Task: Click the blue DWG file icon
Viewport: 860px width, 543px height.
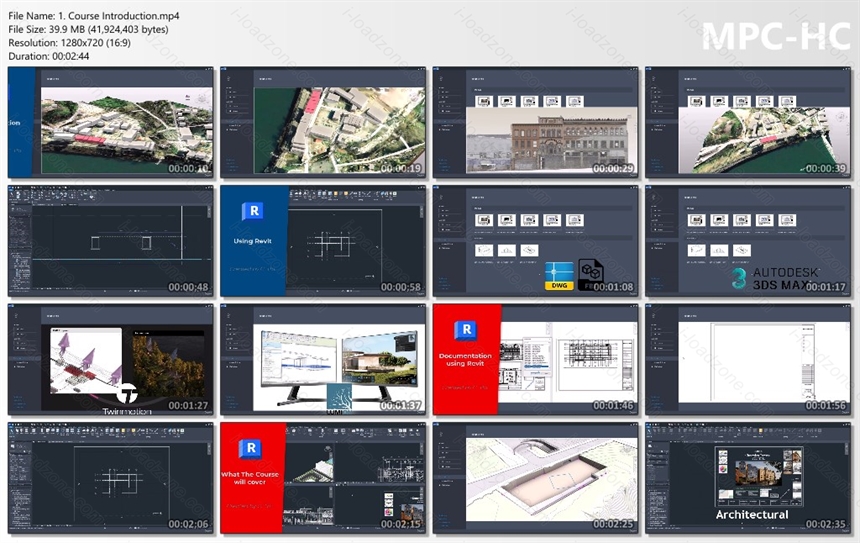Action: [x=559, y=276]
